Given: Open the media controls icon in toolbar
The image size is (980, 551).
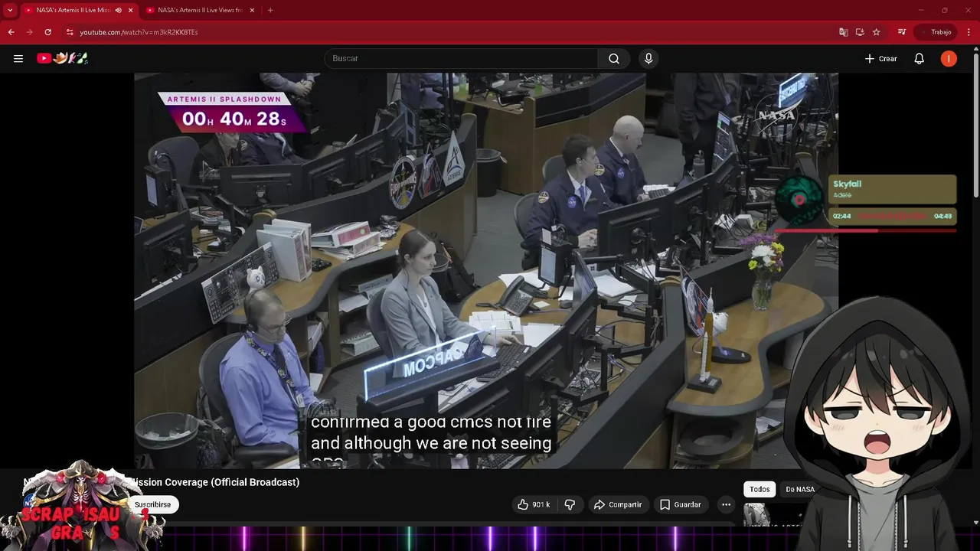Looking at the screenshot, I should [x=902, y=32].
